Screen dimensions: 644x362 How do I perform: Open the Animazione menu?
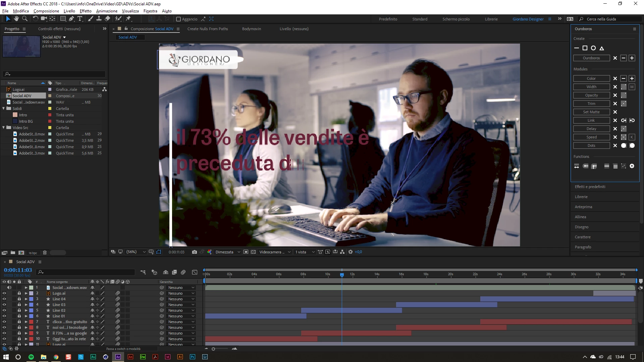107,11
